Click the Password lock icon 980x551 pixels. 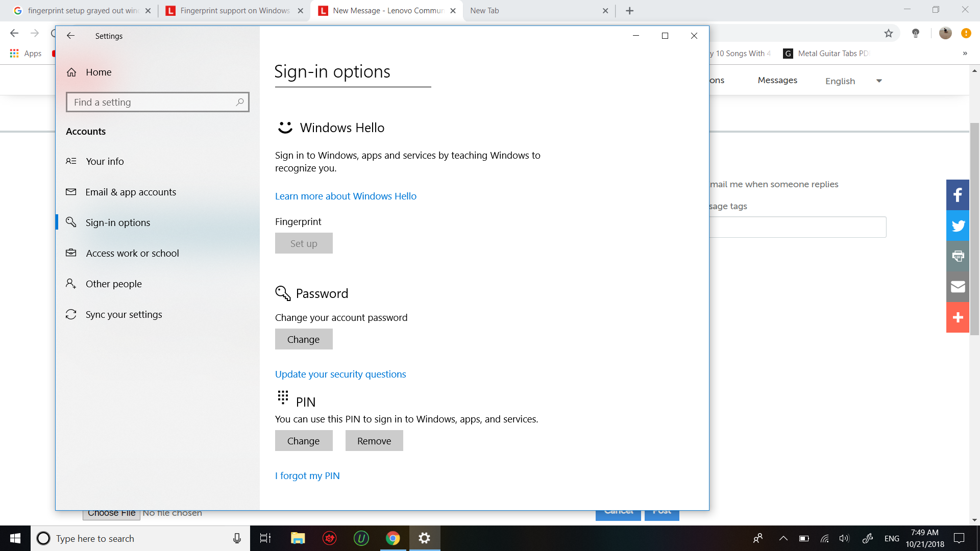(x=282, y=293)
